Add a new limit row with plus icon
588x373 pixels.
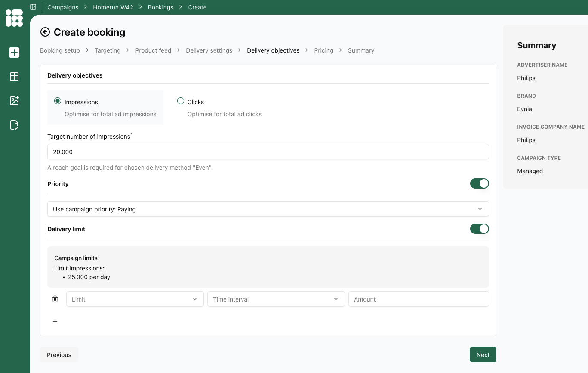pos(55,321)
